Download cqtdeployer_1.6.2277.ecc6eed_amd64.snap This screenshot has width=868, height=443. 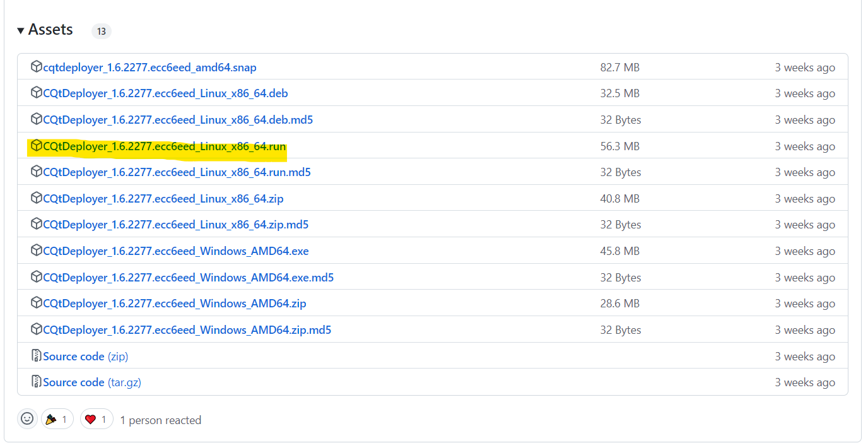(150, 67)
